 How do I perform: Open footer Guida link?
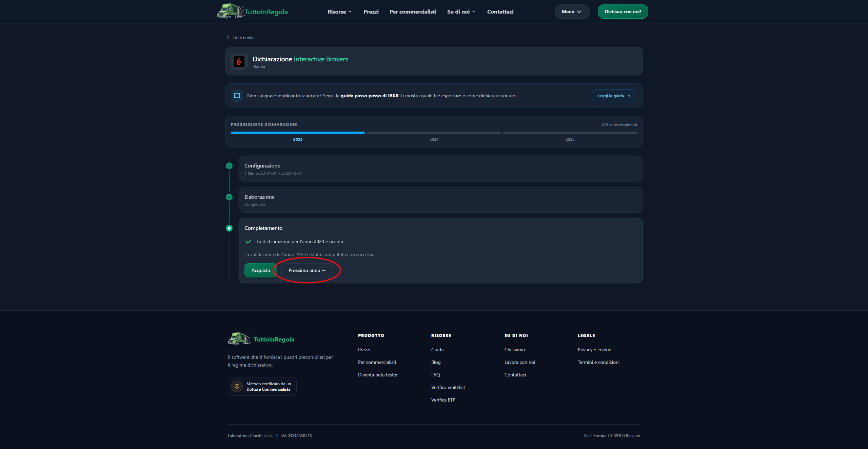coord(437,350)
